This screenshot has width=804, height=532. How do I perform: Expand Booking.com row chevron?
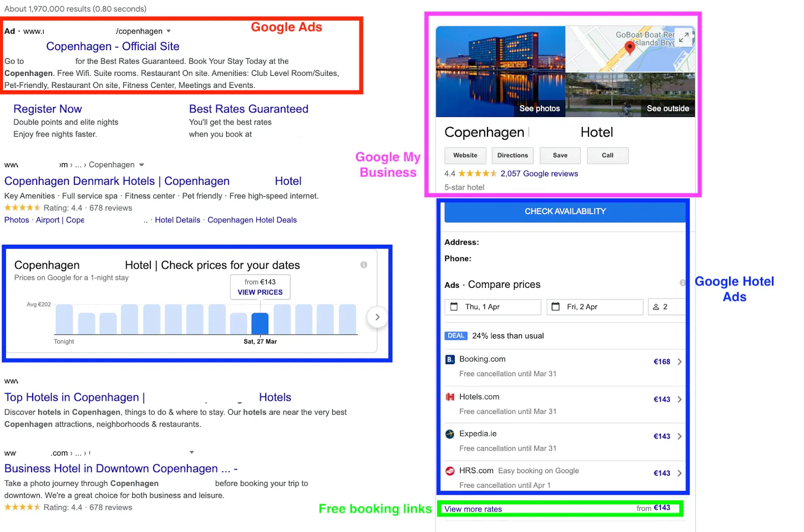[x=679, y=362]
